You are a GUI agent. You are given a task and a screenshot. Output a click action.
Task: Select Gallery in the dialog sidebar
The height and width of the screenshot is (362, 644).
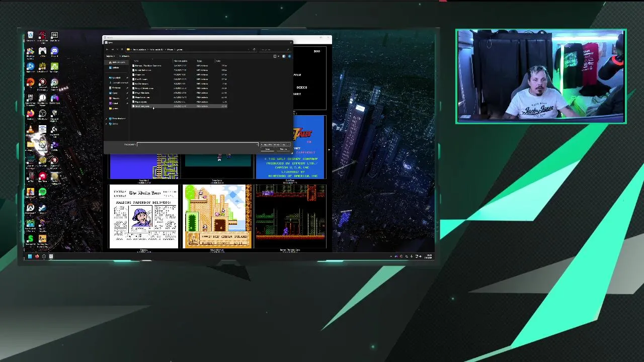[x=115, y=67]
